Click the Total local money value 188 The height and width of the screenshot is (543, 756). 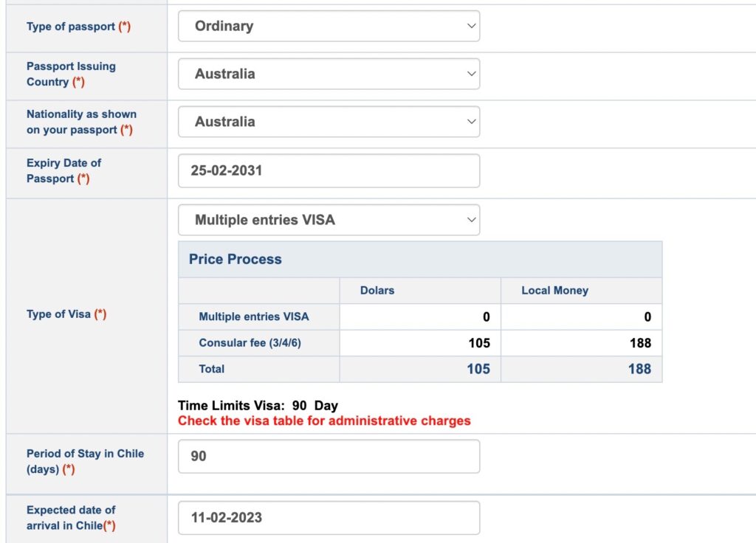click(x=639, y=369)
